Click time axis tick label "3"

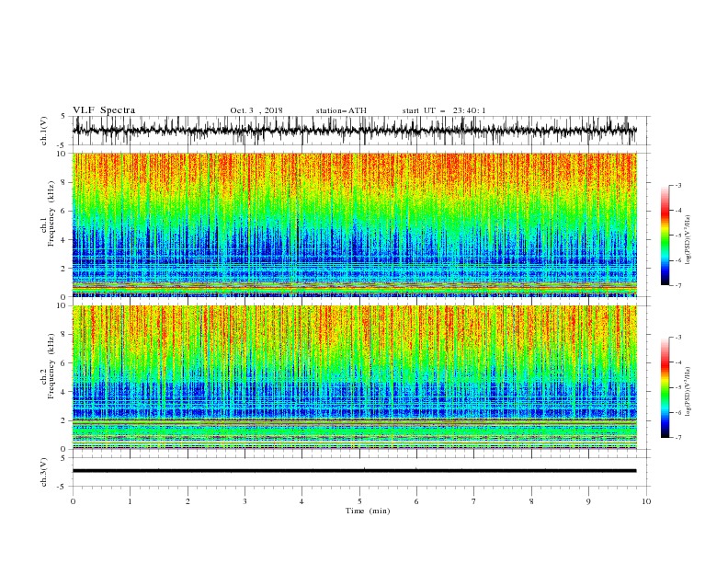click(245, 501)
